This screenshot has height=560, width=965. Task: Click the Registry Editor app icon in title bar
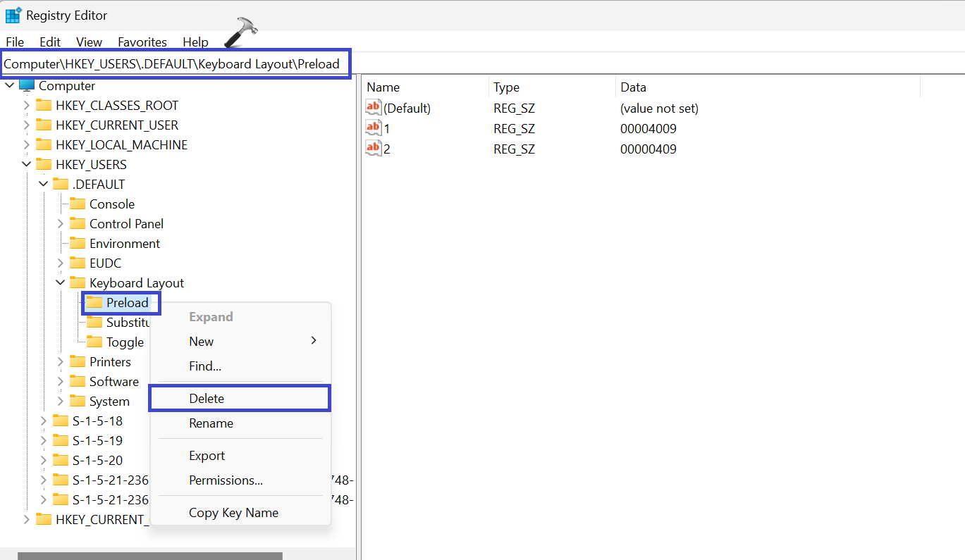[x=13, y=15]
